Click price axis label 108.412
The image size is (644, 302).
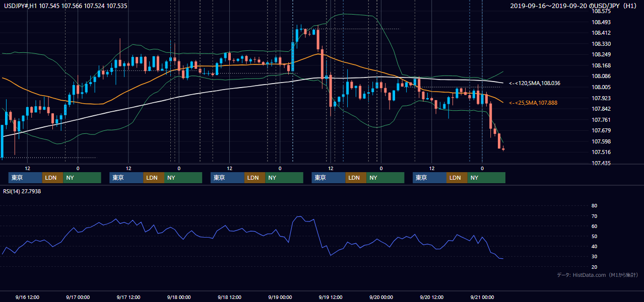(x=601, y=33)
